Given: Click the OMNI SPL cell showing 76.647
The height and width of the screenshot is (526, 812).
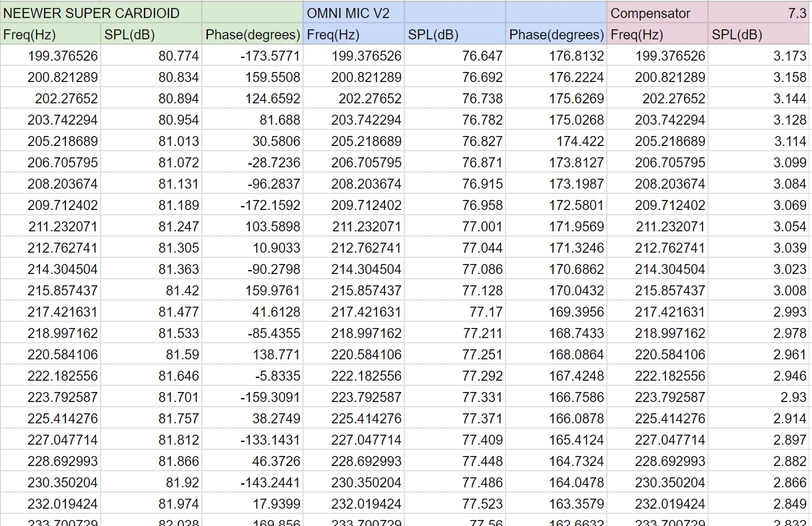Looking at the screenshot, I should tap(454, 56).
